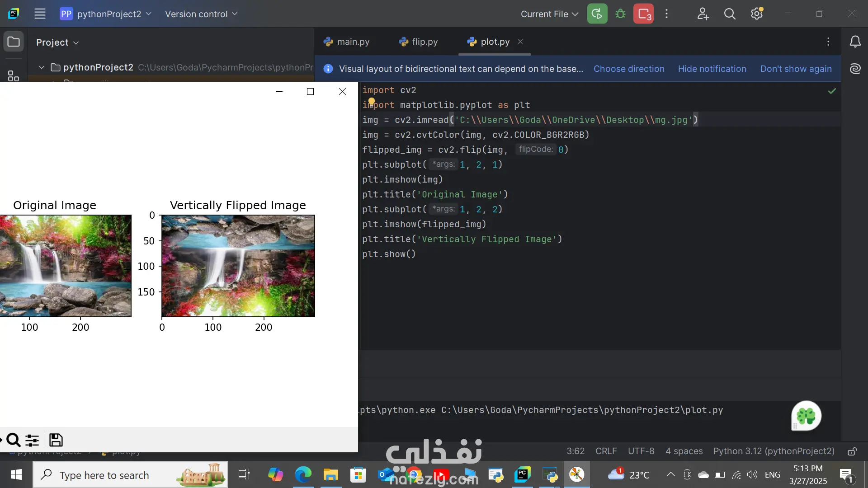Click Hide notification link

[712, 69]
